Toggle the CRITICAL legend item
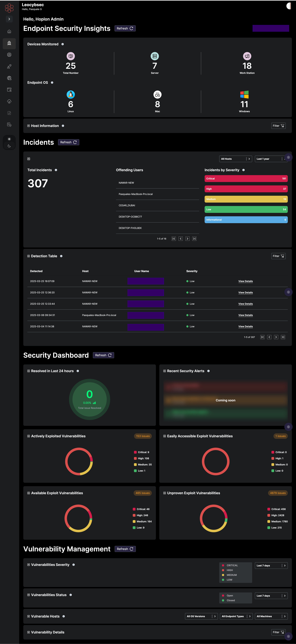Image resolution: width=296 pixels, height=644 pixels. coord(230,565)
